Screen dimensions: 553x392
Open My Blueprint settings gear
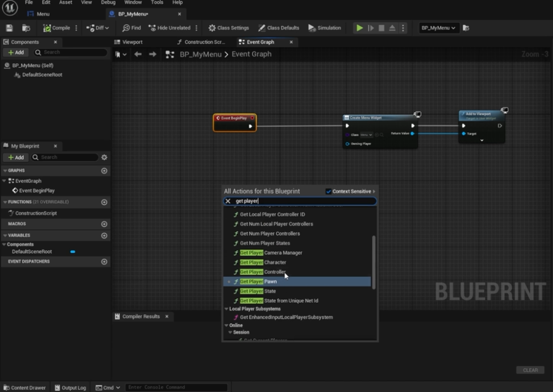pyautogui.click(x=104, y=157)
